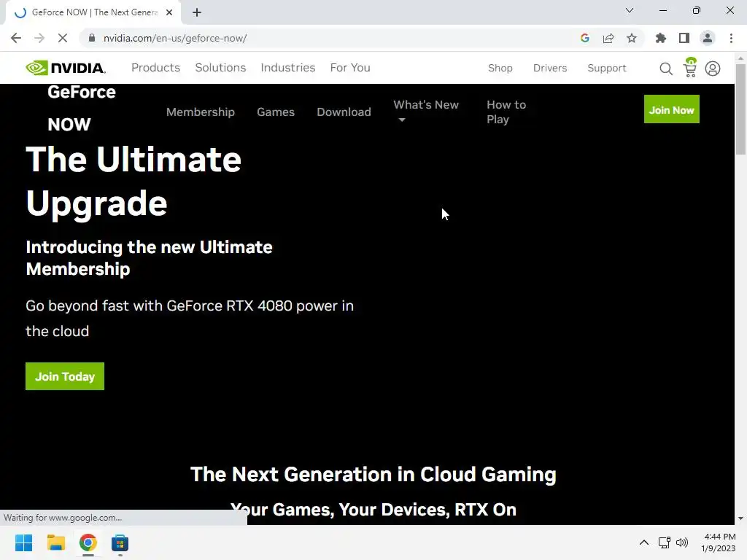
Task: Open Microsoft Store from the taskbar
Action: pos(120,542)
